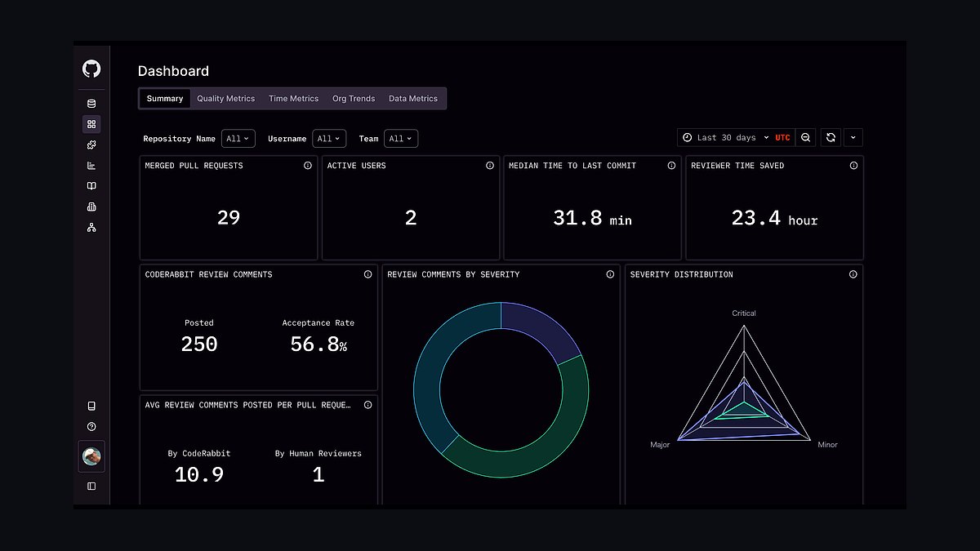Switch to the Time Metrics tab
The image size is (980, 551).
(x=294, y=99)
